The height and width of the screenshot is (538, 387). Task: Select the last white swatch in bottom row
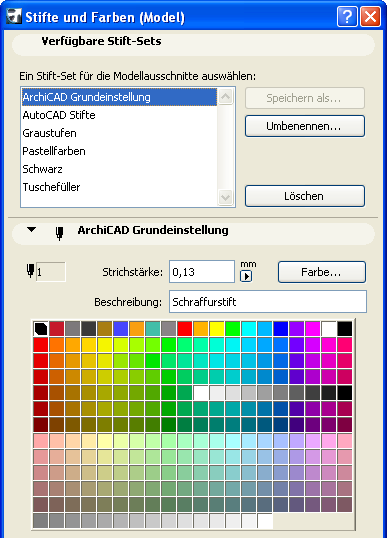click(x=265, y=521)
